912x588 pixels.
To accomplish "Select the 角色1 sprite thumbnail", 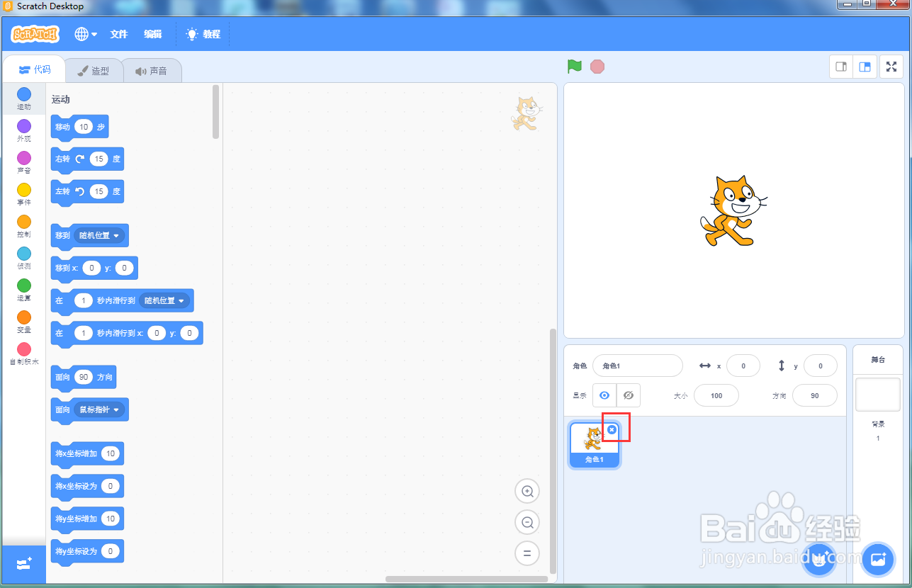I will tap(594, 446).
